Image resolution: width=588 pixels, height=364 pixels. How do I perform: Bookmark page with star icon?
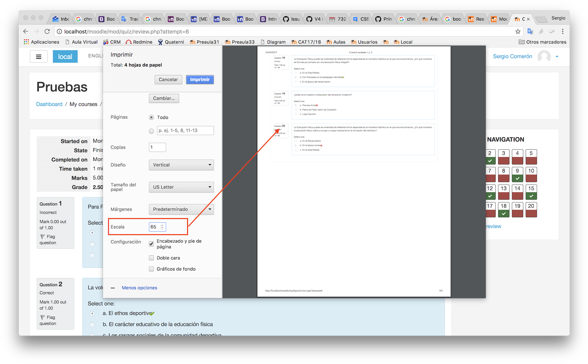click(518, 31)
